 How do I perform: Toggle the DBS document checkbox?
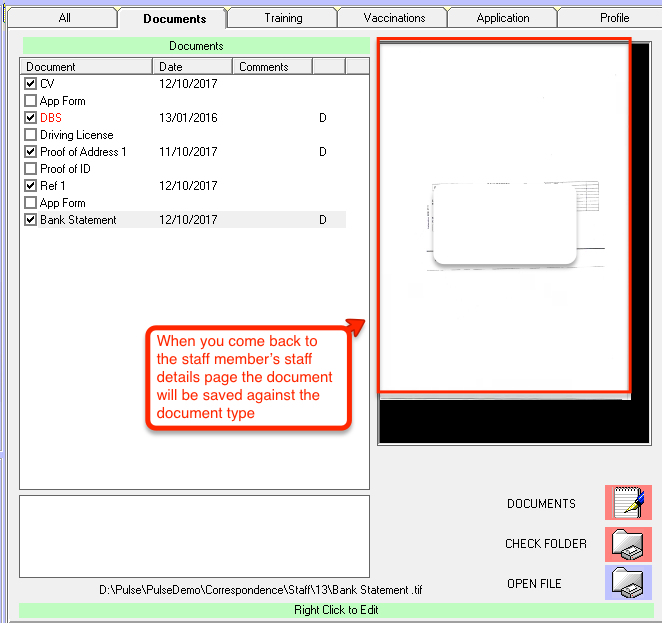point(31,118)
